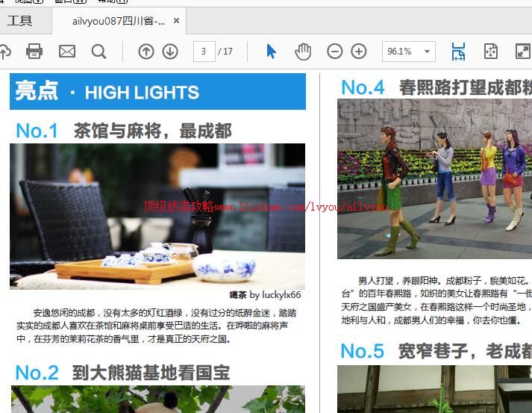
Task: Click the page number input field
Action: coord(204,52)
